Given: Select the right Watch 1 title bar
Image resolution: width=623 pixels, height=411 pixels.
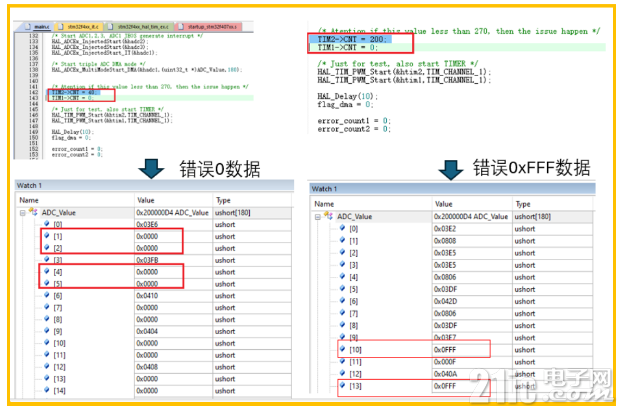Looking at the screenshot, I should [x=452, y=188].
